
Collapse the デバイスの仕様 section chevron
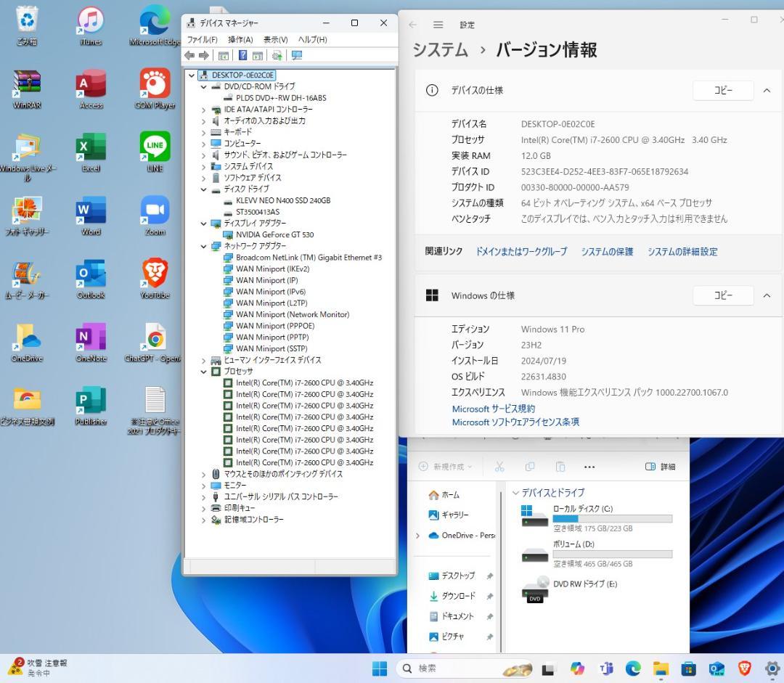[x=767, y=90]
